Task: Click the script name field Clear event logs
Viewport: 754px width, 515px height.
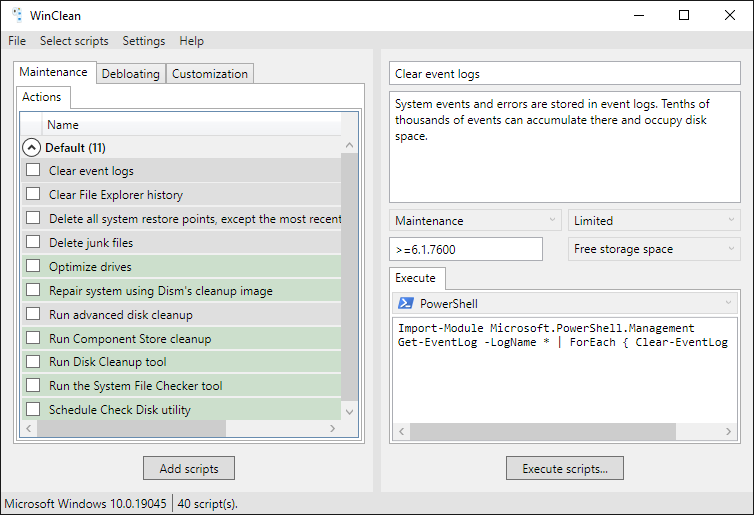Action: (x=565, y=74)
